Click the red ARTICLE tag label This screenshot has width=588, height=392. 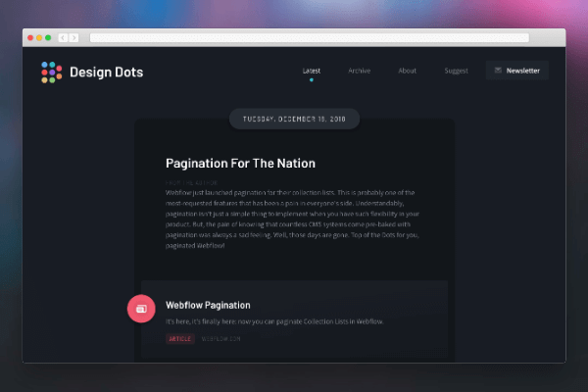pyautogui.click(x=180, y=339)
